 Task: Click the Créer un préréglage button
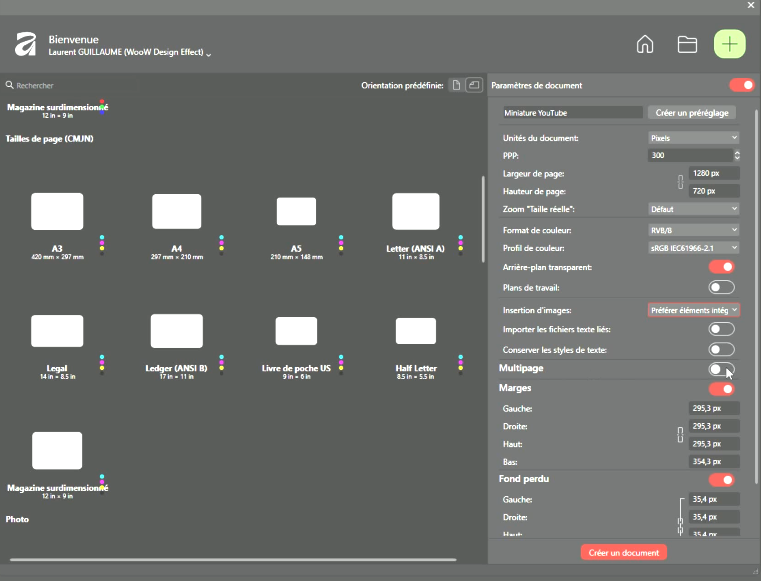[x=693, y=113]
